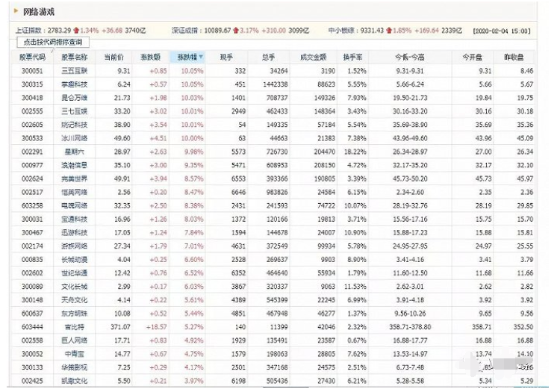Open stock code 300418
Viewport: 557px width, 392px height.
32,98
